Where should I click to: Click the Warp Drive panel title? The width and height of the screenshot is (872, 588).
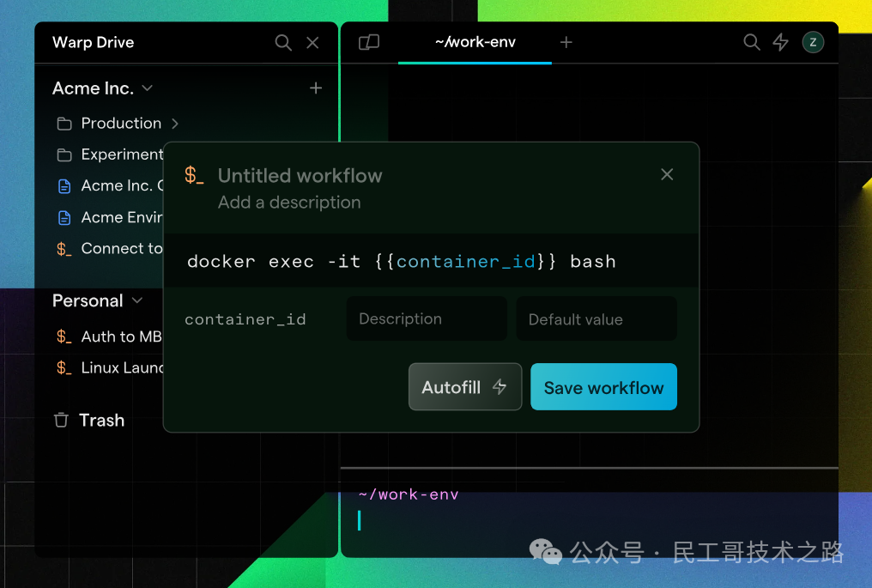(x=93, y=42)
